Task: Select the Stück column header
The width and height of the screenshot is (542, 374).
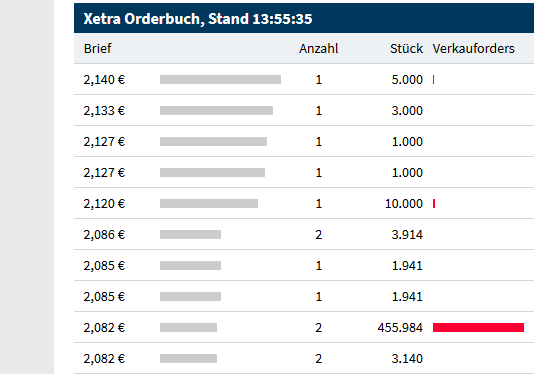Action: 406,48
